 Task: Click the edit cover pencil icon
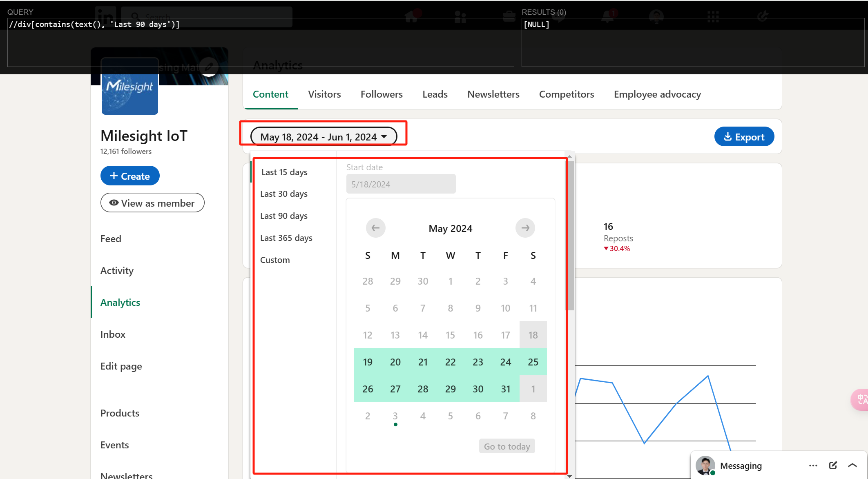click(209, 67)
